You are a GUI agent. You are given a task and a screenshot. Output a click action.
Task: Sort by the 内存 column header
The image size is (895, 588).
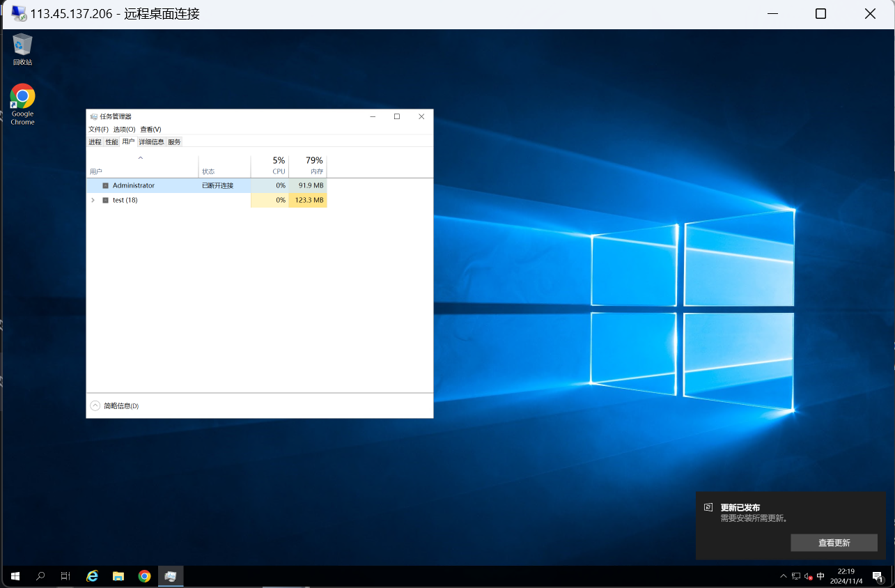307,166
